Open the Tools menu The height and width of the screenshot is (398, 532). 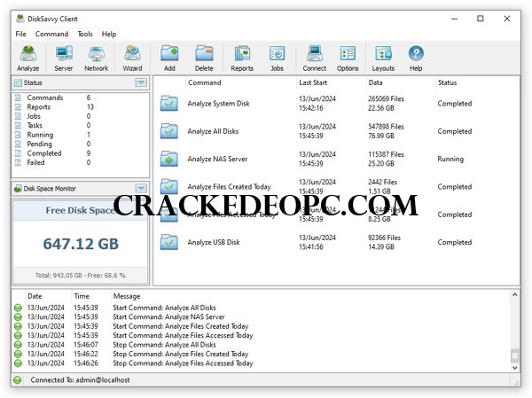(x=85, y=34)
